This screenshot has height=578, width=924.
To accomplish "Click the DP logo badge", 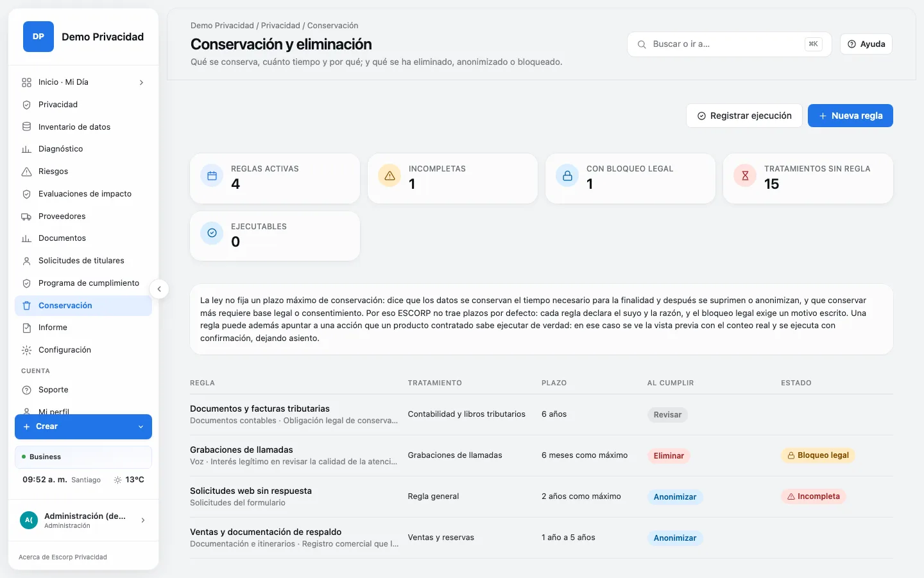I will coord(38,37).
